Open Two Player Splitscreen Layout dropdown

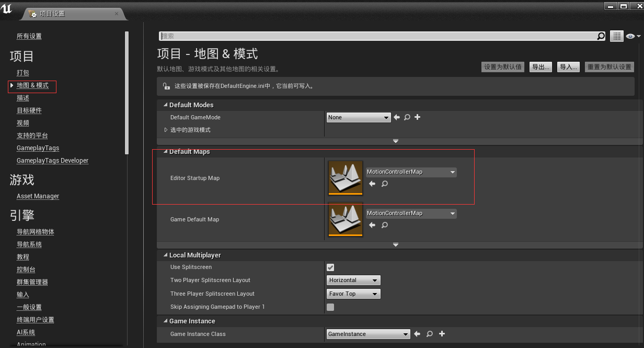tap(353, 280)
